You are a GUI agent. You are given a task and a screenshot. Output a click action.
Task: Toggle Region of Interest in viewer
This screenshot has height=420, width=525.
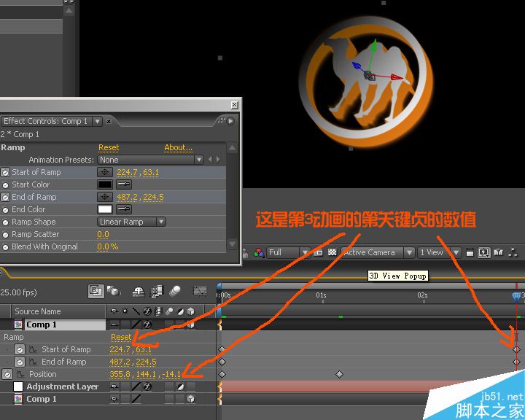pos(319,252)
